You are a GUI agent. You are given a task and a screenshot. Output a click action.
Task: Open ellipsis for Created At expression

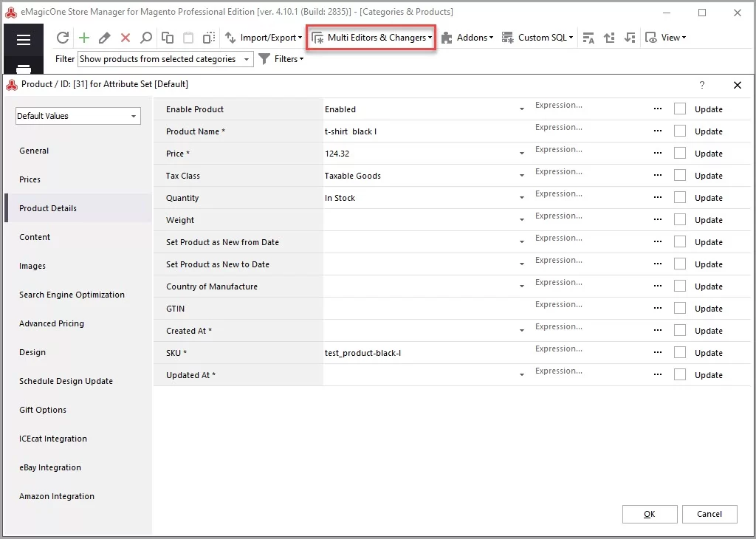(x=658, y=331)
